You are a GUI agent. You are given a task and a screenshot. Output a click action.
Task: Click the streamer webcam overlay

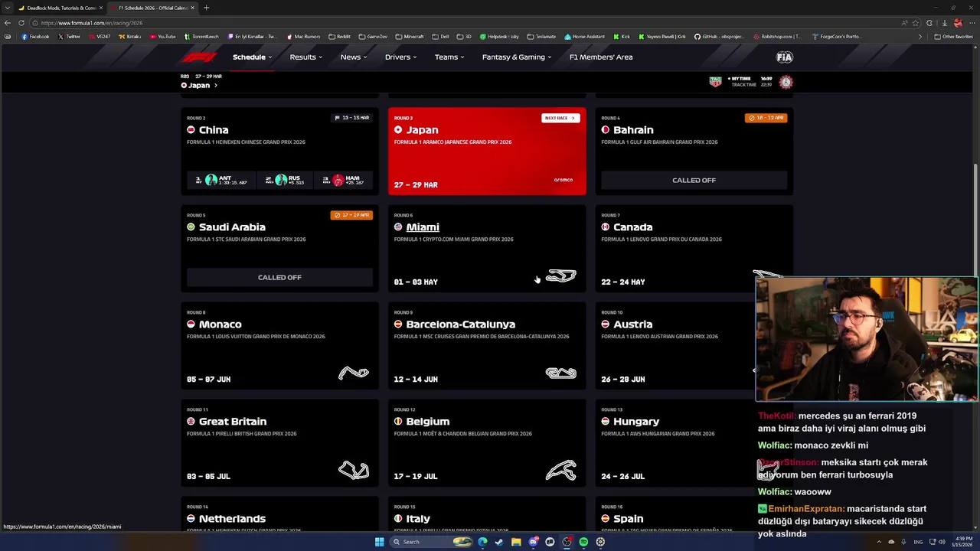(866, 339)
